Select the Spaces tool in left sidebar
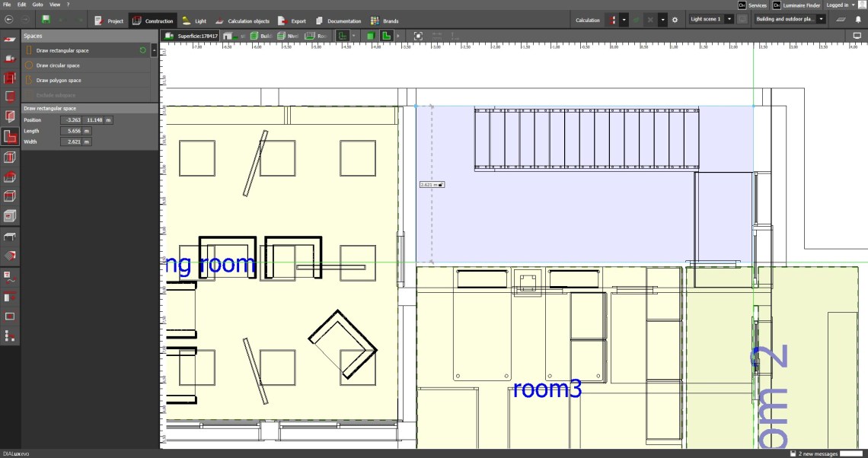This screenshot has width=868, height=458. pyautogui.click(x=10, y=137)
